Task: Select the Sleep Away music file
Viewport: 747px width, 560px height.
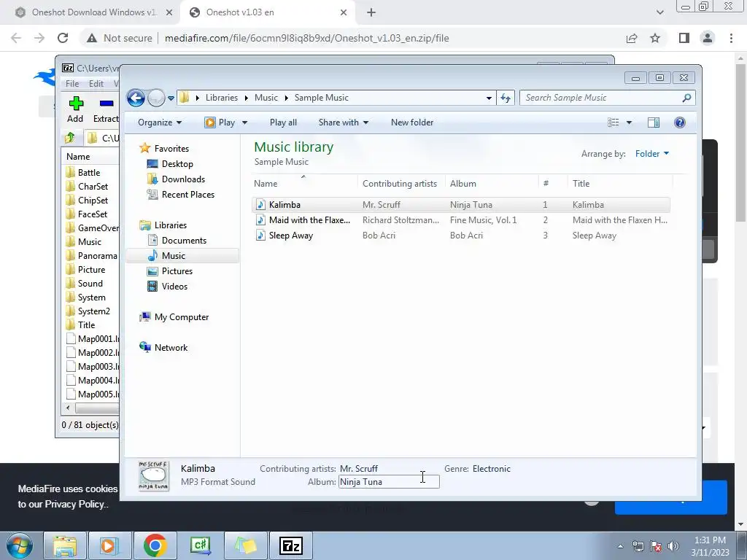Action: (461, 236)
